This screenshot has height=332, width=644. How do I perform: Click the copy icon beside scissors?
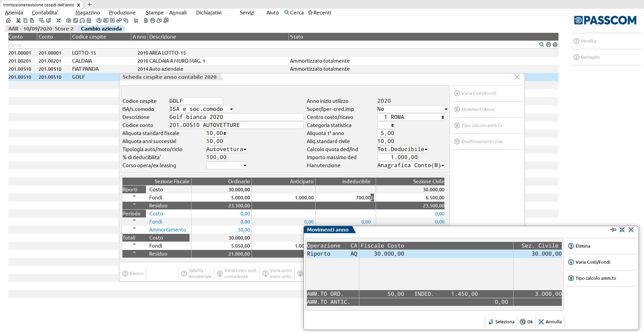[25, 20]
